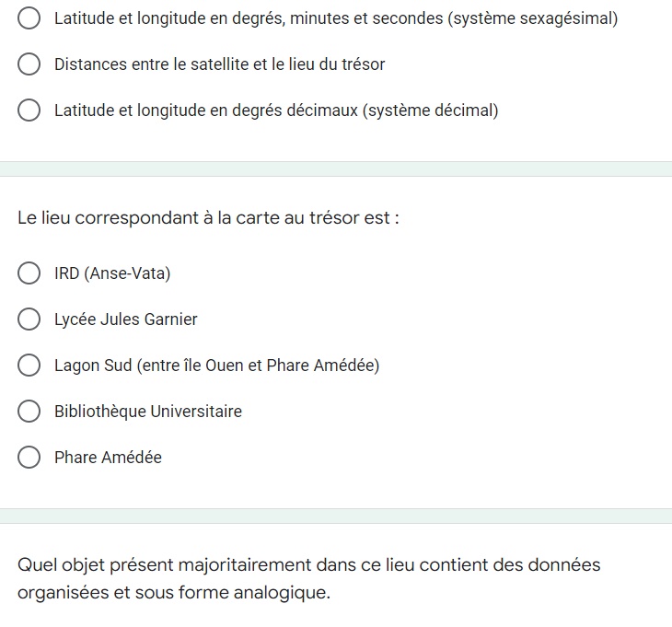This screenshot has width=672, height=627.
Task: Click the divider band above the "Quel objet" question
Action: tap(336, 516)
